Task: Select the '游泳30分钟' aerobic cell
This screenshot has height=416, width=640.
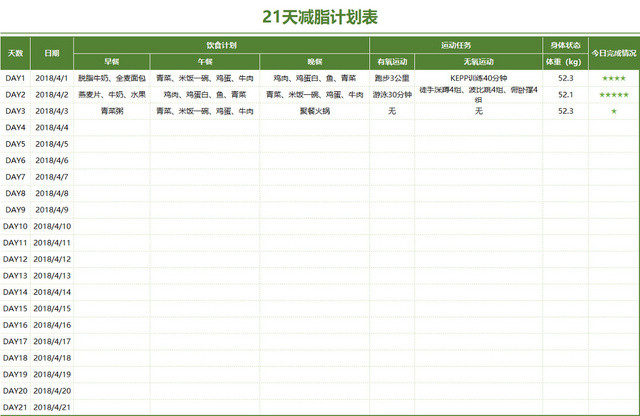Action: click(x=392, y=94)
